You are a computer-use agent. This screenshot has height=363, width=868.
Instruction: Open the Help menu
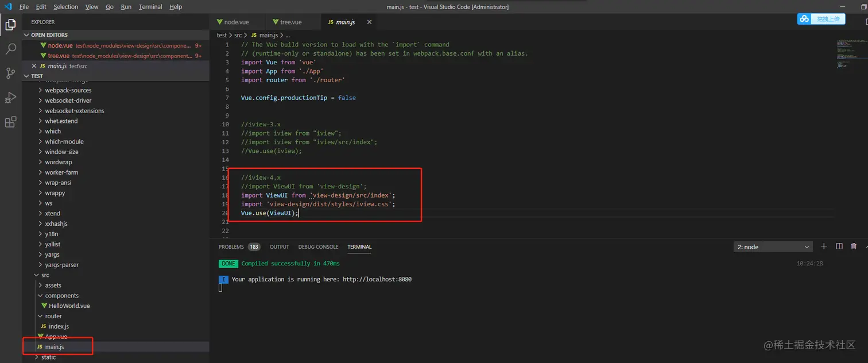[x=176, y=7]
